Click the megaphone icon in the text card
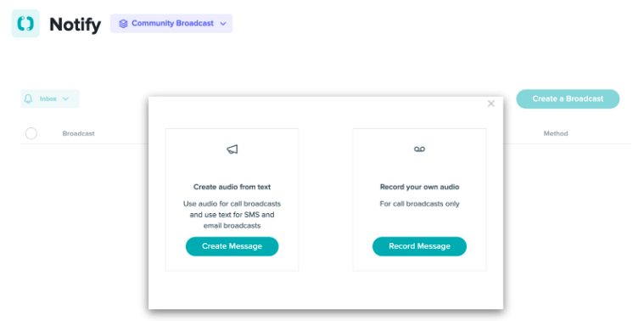644x321 pixels. click(x=232, y=149)
